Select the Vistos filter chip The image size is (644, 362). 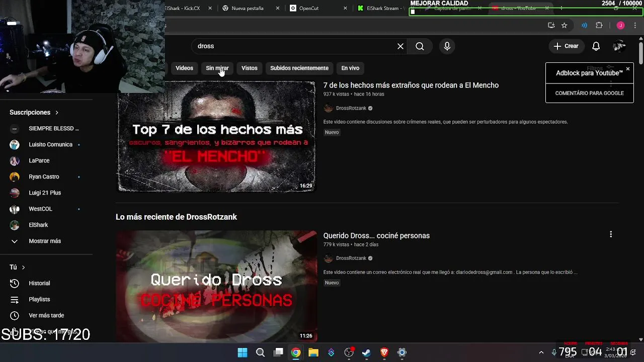(249, 68)
